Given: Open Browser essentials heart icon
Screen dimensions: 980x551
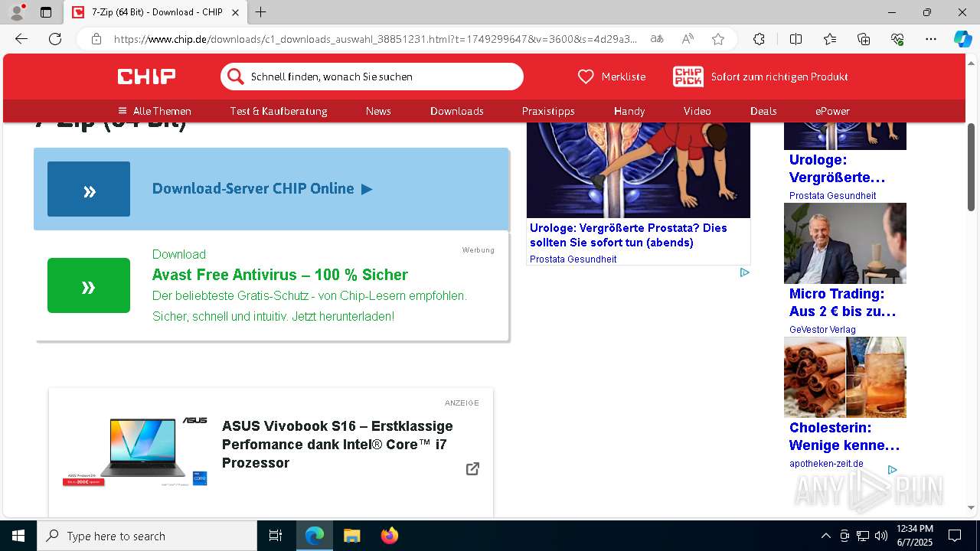Looking at the screenshot, I should 897,39.
